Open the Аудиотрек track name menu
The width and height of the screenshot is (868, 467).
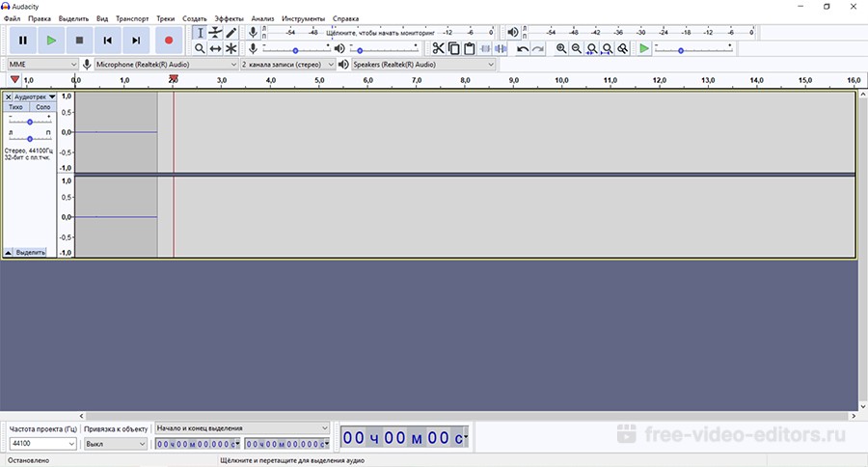pyautogui.click(x=35, y=96)
